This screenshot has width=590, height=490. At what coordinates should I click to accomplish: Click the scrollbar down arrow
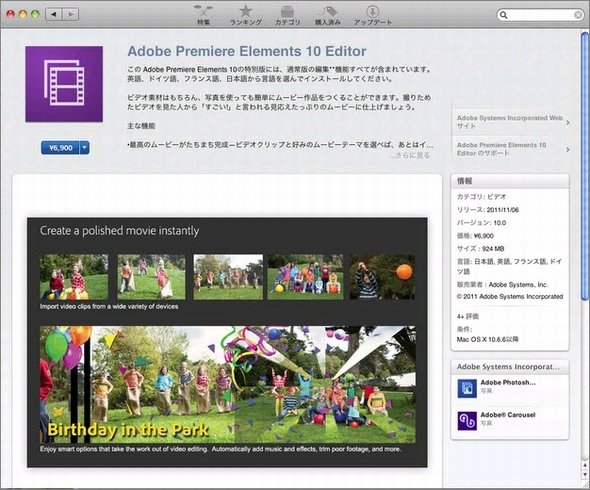[x=585, y=475]
